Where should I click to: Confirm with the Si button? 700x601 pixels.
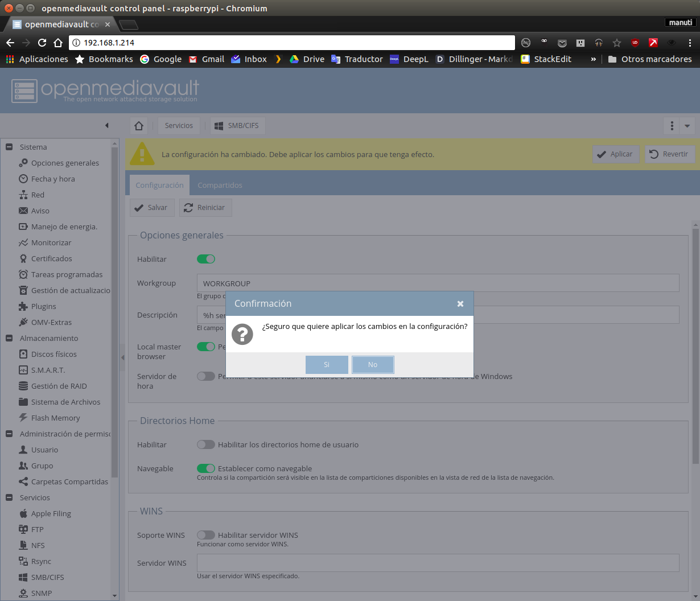(327, 365)
